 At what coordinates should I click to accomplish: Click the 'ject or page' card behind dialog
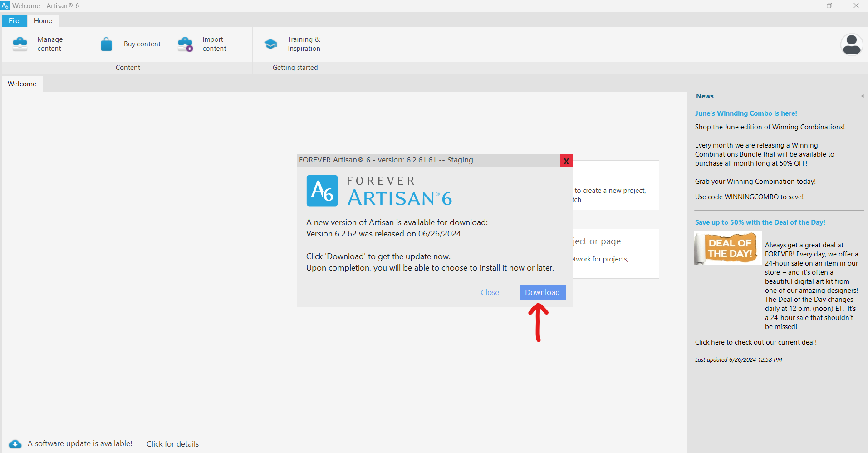tap(616, 254)
